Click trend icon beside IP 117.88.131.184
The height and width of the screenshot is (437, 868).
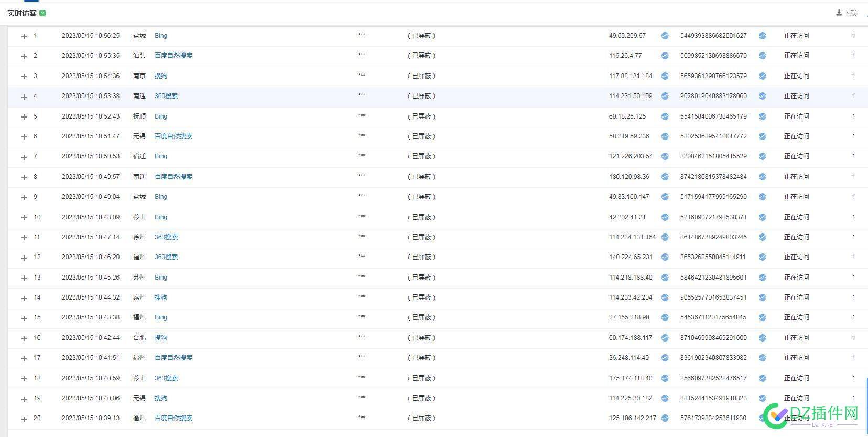coord(665,76)
